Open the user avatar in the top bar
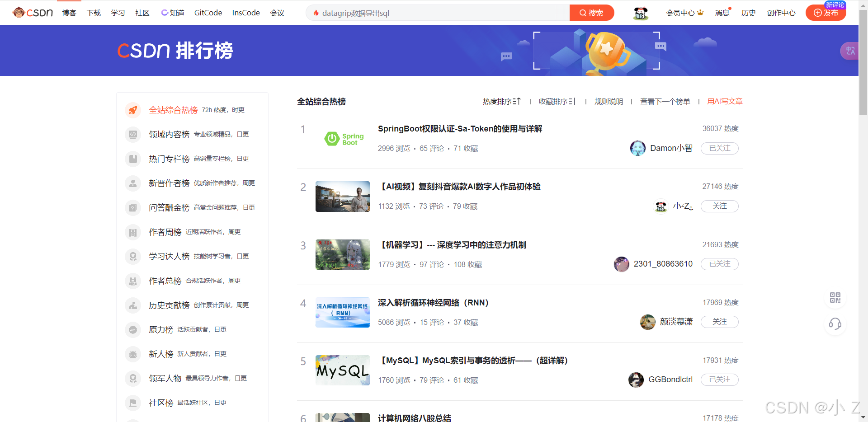 pyautogui.click(x=641, y=13)
